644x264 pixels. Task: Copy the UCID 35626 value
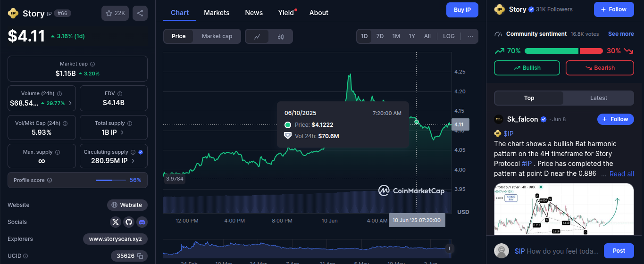point(140,256)
